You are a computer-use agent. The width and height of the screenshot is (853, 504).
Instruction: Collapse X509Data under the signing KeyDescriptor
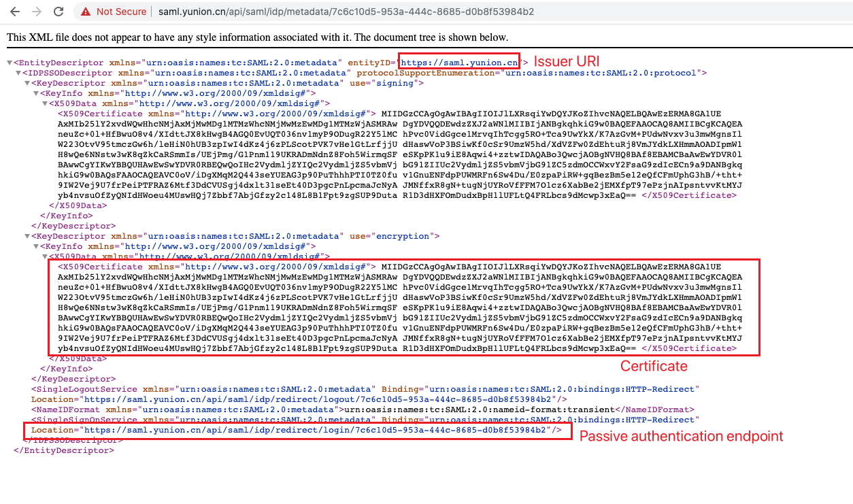[x=45, y=103]
